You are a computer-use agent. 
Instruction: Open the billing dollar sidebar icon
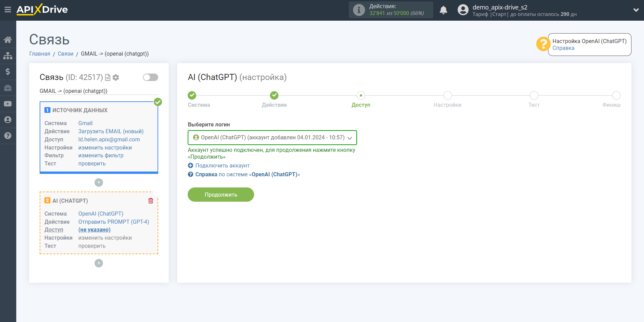click(x=8, y=72)
